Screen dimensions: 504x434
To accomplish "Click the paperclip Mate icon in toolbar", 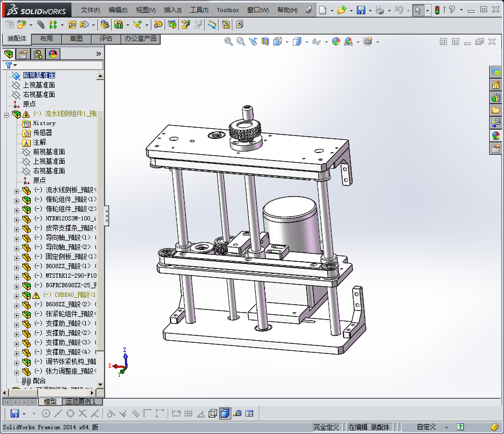I will (41, 24).
